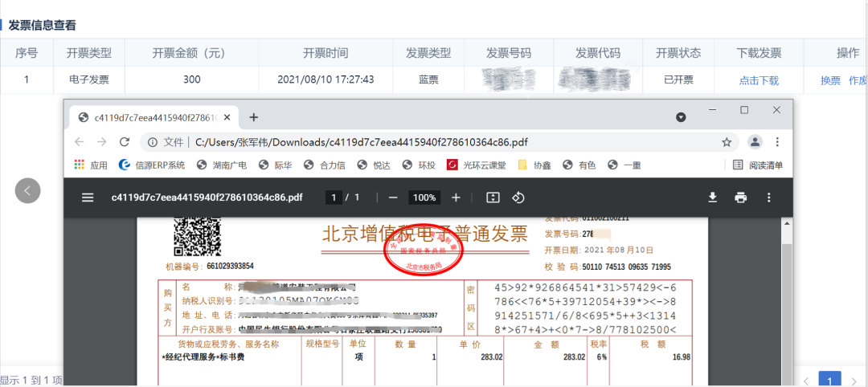868x387 pixels.
Task: Open the Chrome tab search dropdown
Action: click(x=681, y=117)
